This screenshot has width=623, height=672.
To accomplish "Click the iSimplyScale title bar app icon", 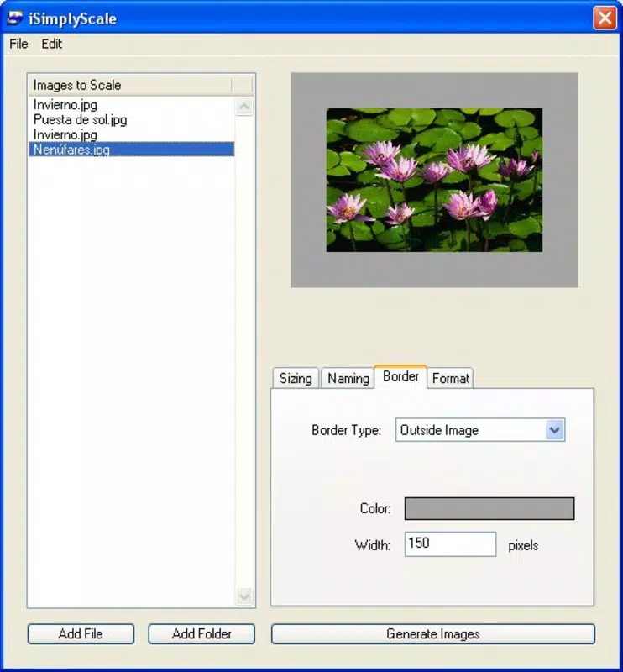I will [15, 18].
